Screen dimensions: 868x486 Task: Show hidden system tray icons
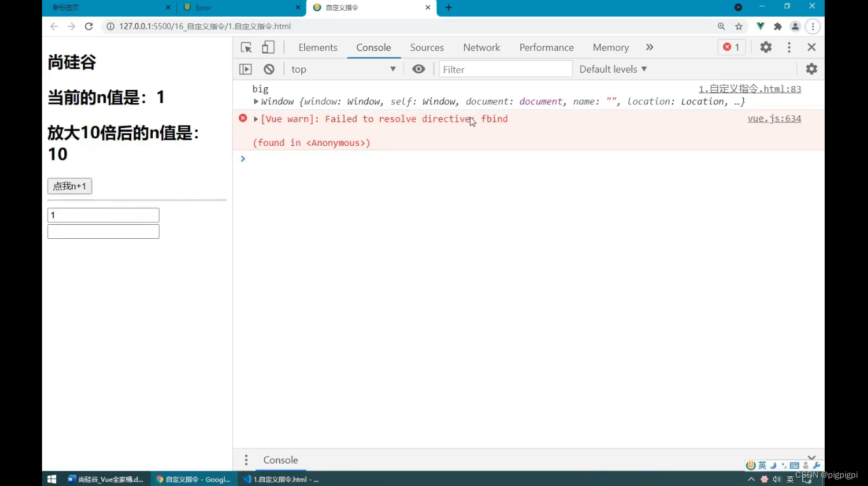click(x=751, y=479)
